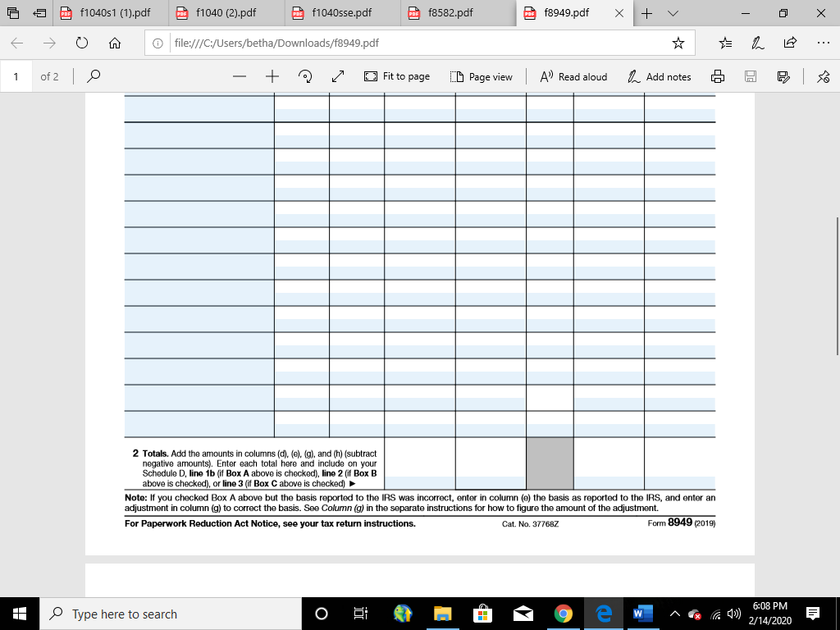Click the PDF page number field
The height and width of the screenshot is (630, 840).
tap(16, 76)
